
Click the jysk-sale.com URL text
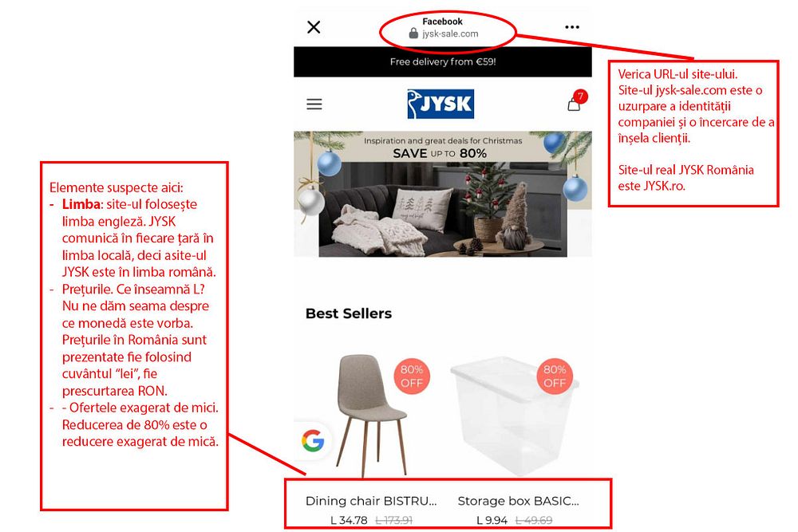pos(450,33)
